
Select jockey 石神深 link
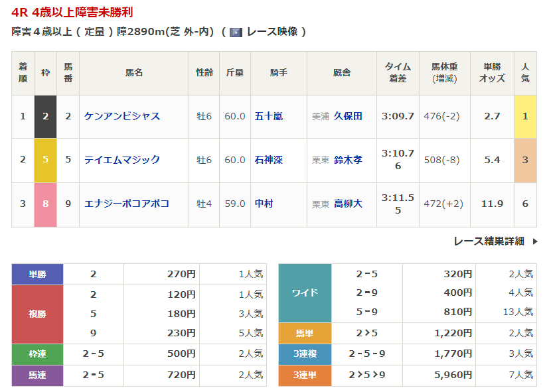click(x=269, y=160)
